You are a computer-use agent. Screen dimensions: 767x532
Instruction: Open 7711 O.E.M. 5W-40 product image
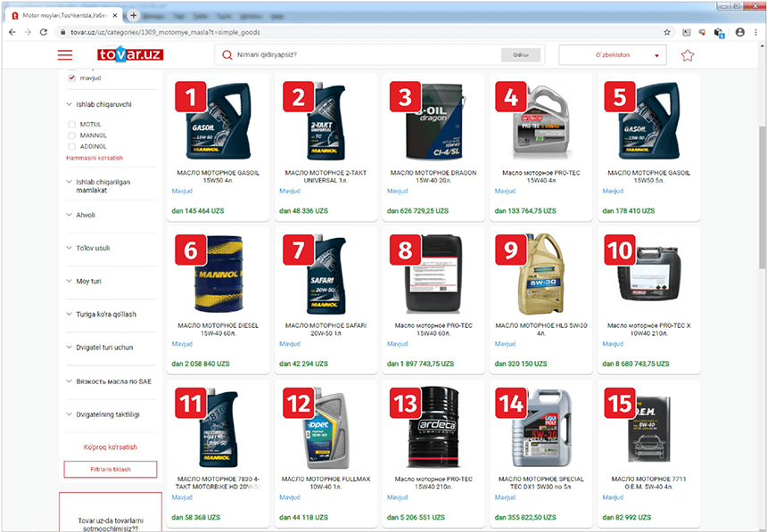pos(648,428)
